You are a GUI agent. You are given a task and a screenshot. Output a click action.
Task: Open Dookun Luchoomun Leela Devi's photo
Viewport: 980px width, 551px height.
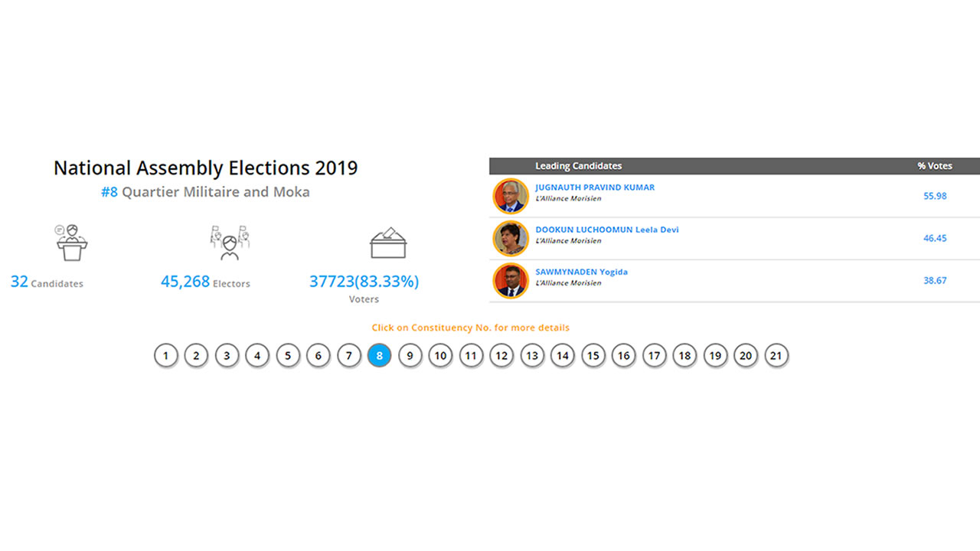511,238
